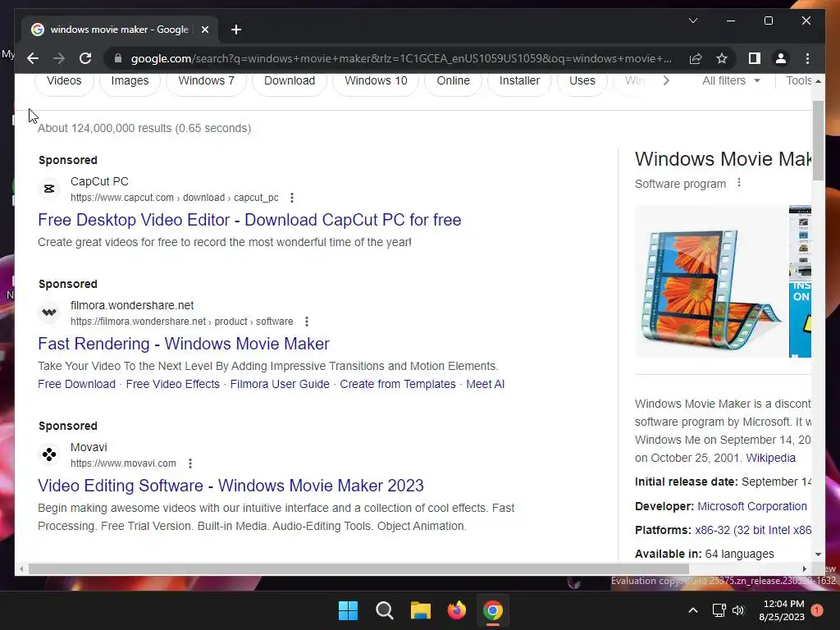Open the filmora.wondershare.net ad options menu
Image resolution: width=840 pixels, height=630 pixels.
coord(307,322)
